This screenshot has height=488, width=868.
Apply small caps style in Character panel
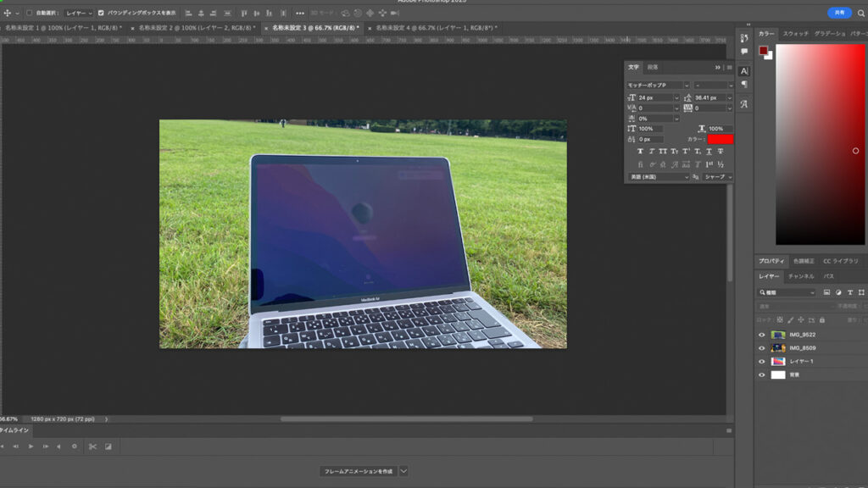(674, 151)
